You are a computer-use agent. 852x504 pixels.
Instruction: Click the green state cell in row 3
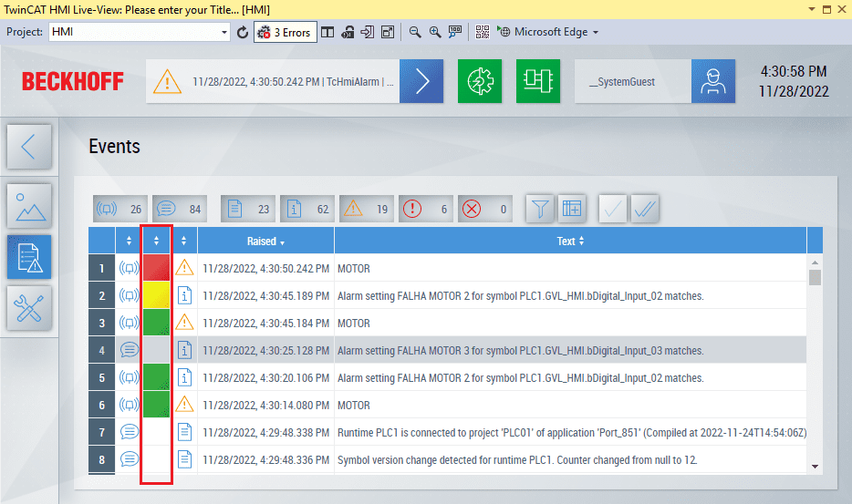tap(157, 323)
